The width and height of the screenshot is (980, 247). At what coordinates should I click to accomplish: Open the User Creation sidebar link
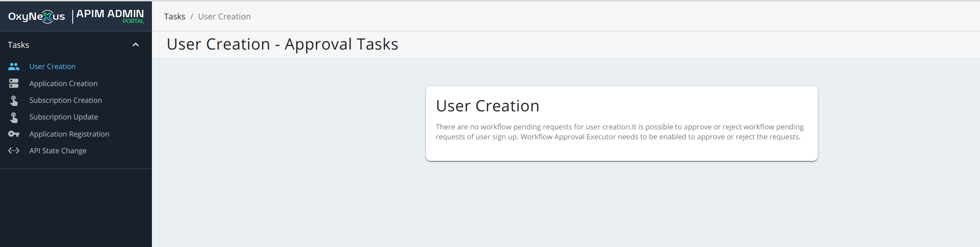pyautogui.click(x=52, y=66)
